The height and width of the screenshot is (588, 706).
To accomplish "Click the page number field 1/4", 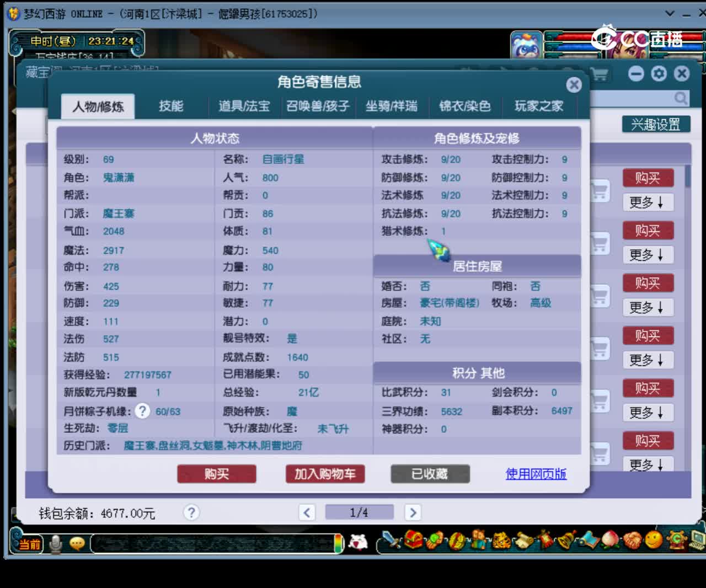I will point(359,512).
